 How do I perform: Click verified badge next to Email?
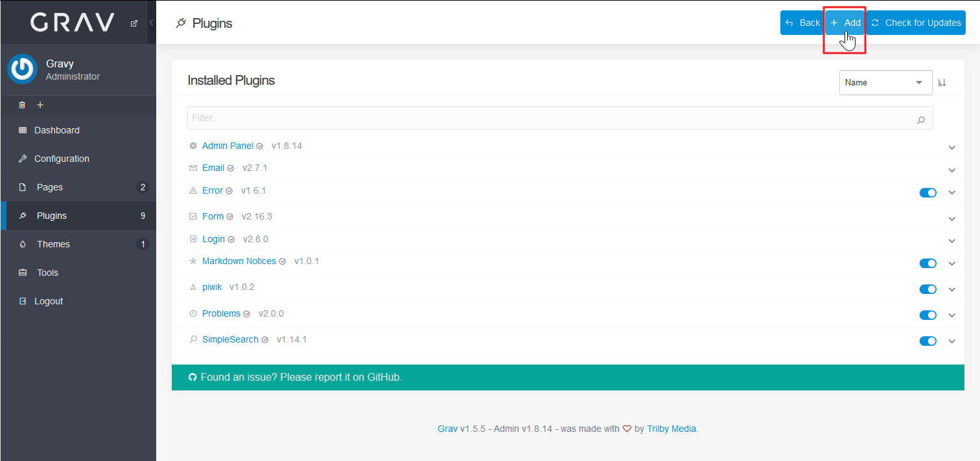click(x=230, y=168)
